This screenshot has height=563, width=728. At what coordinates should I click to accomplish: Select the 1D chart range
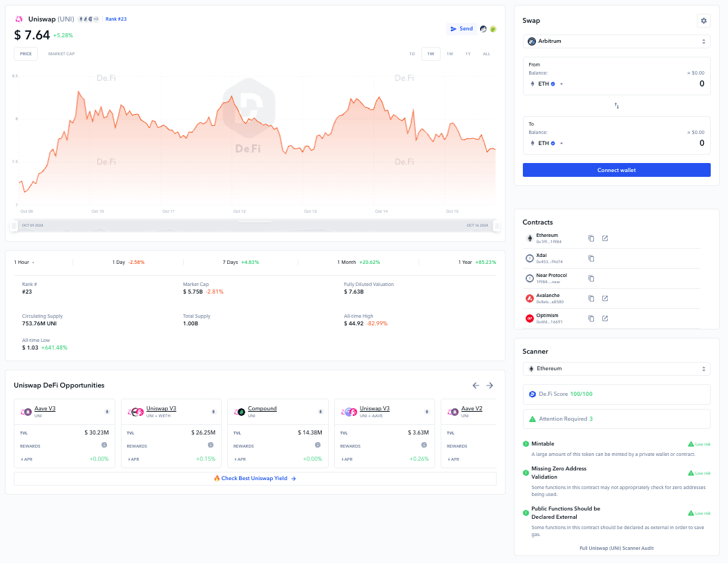[x=412, y=54]
